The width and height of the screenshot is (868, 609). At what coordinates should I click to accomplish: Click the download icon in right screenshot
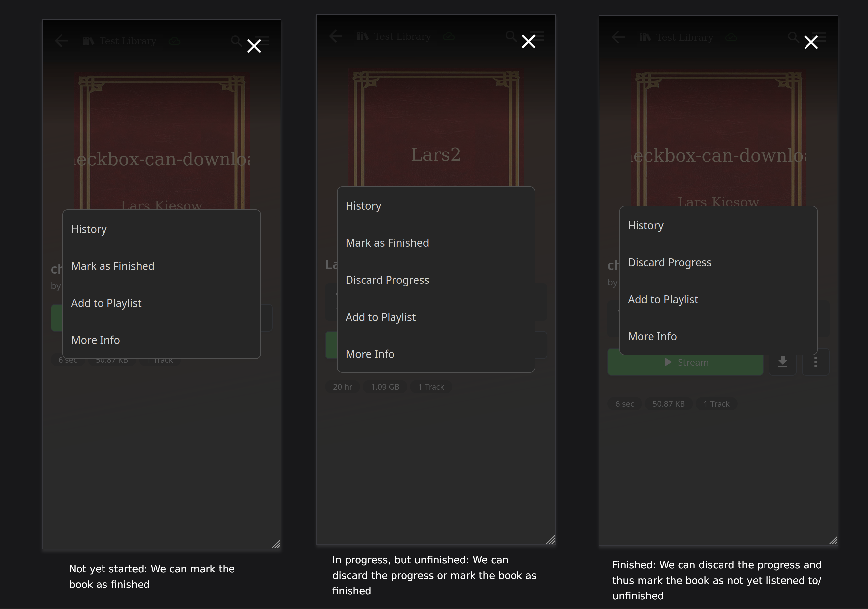(x=783, y=362)
